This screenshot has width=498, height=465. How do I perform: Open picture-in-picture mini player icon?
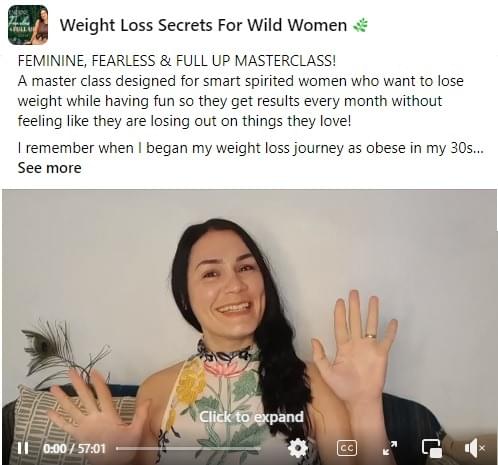tap(432, 448)
